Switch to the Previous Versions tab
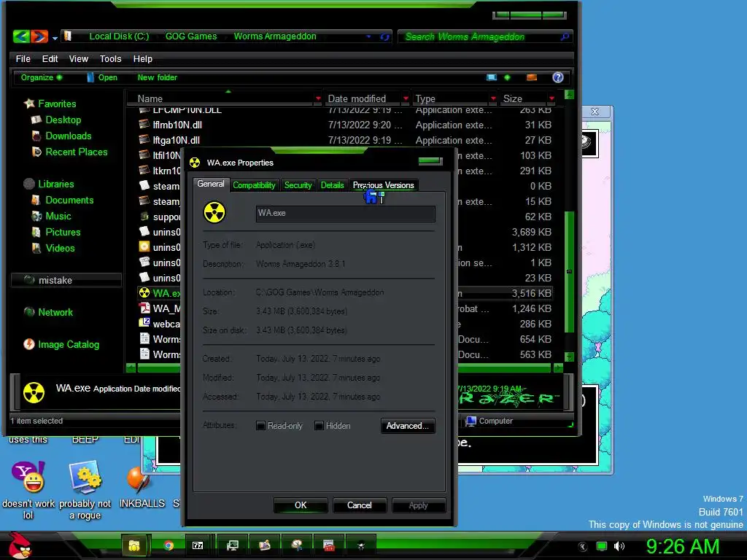This screenshot has width=747, height=560. point(384,184)
